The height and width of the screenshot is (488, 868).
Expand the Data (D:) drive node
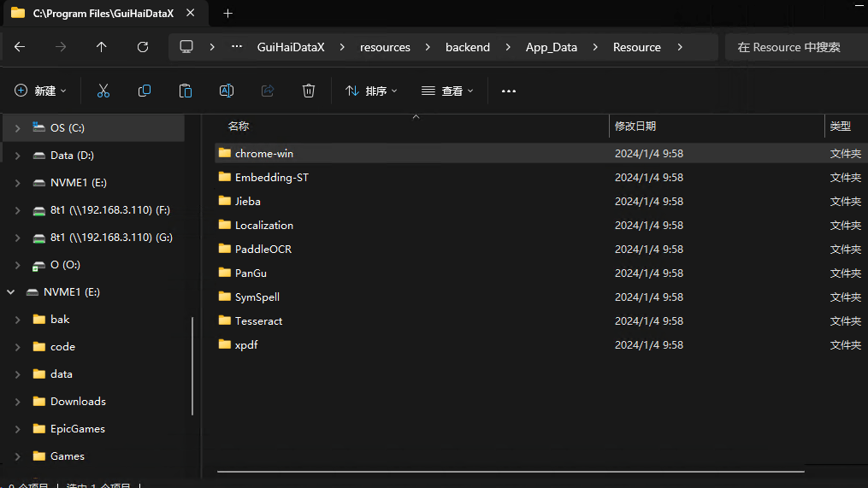(18, 156)
